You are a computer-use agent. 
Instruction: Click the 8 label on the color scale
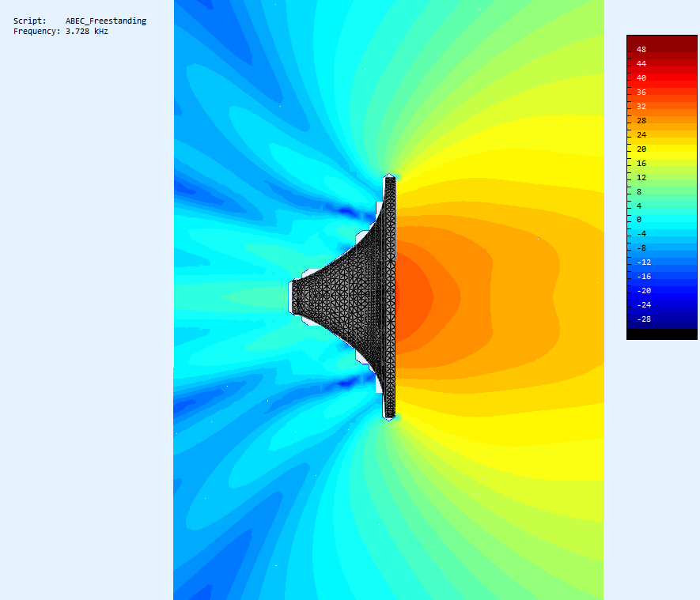[x=639, y=192]
